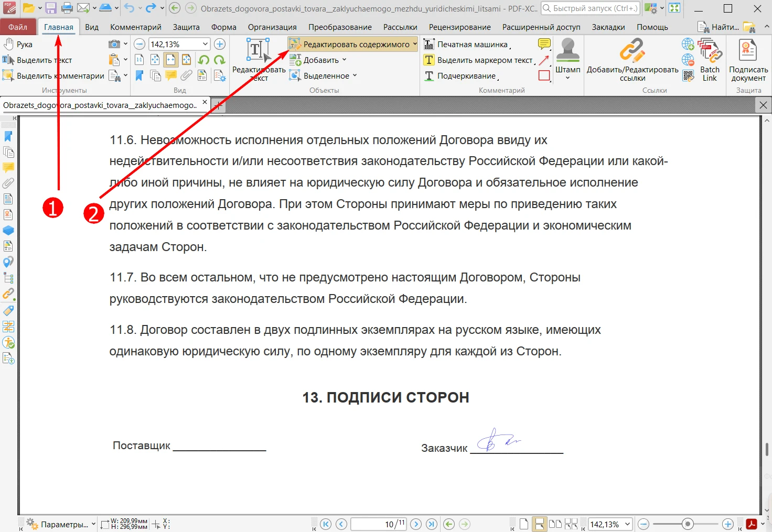
Task: Enable single page layout in status bar
Action: click(x=523, y=524)
